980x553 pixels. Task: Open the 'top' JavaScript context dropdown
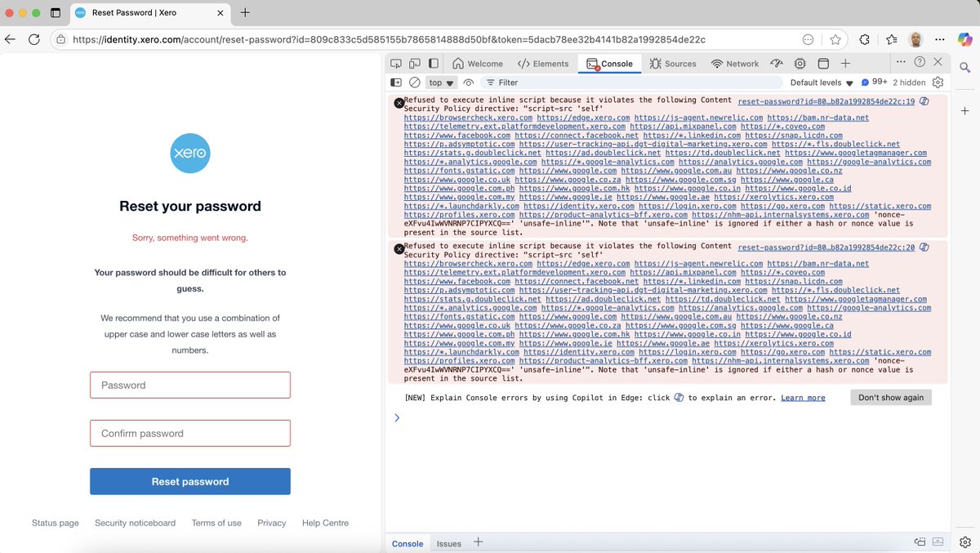[x=442, y=83]
